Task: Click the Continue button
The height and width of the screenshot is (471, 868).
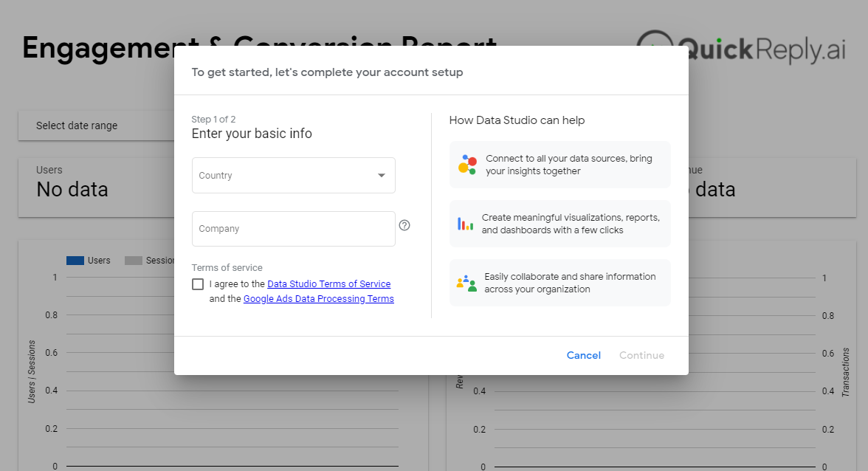Action: click(641, 355)
